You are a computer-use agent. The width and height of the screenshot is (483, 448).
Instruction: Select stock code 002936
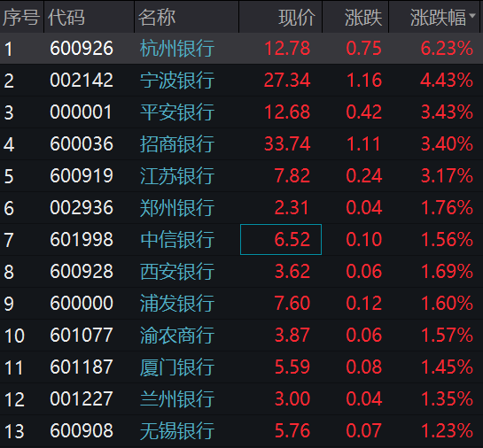(x=82, y=208)
